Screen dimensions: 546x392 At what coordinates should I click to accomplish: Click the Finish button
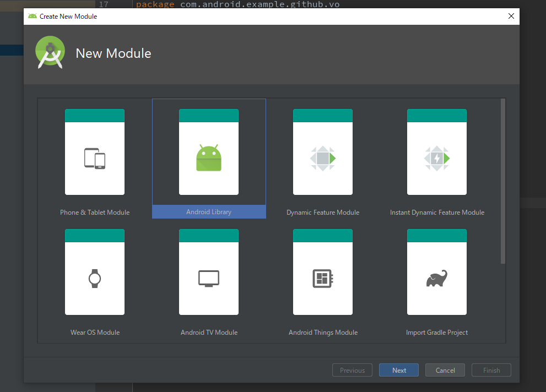[x=491, y=371]
